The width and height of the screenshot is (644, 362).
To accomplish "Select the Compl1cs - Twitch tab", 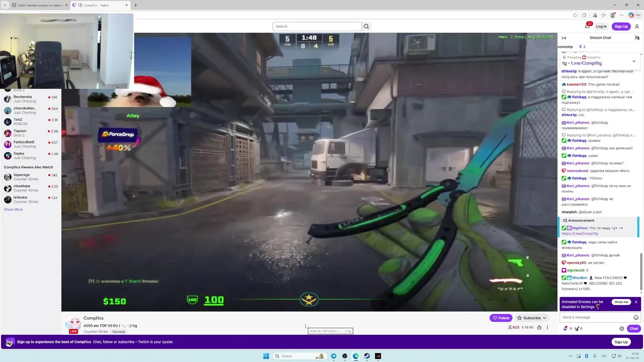I will (100, 5).
